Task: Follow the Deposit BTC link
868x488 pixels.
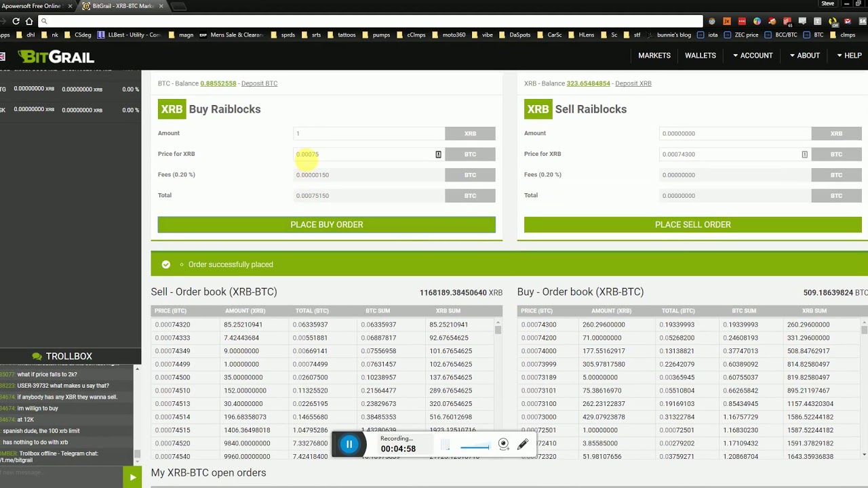Action: click(259, 83)
